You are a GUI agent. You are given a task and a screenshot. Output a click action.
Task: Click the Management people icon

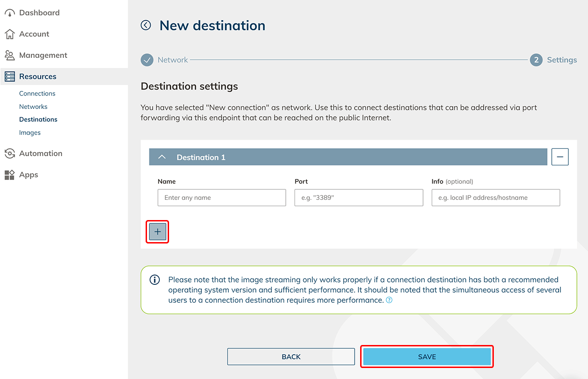[10, 55]
